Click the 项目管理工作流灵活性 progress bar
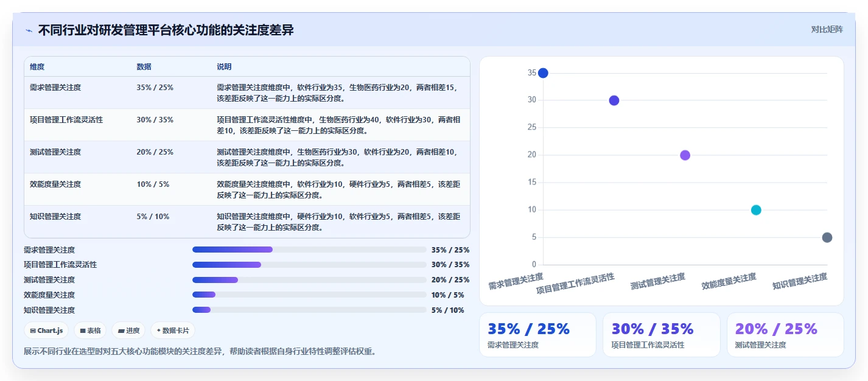Image resolution: width=868 pixels, height=381 pixels. pyautogui.click(x=309, y=265)
